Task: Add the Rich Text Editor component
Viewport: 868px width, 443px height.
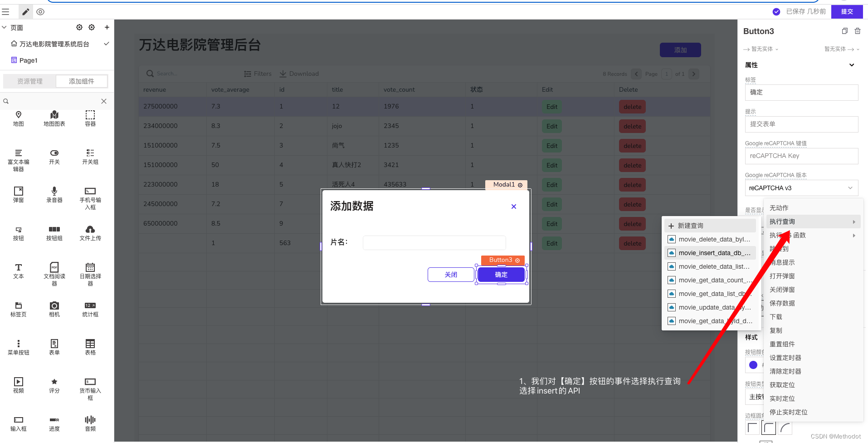Action: pos(18,160)
